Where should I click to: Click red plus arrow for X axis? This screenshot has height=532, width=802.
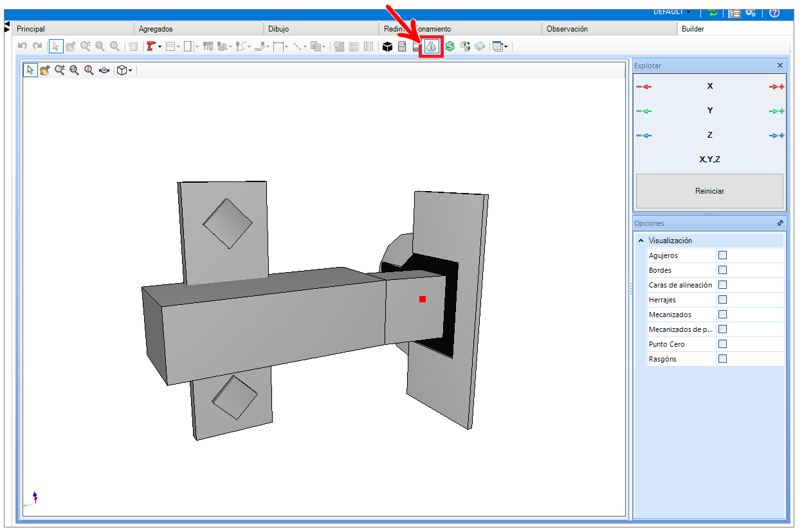[x=776, y=87]
